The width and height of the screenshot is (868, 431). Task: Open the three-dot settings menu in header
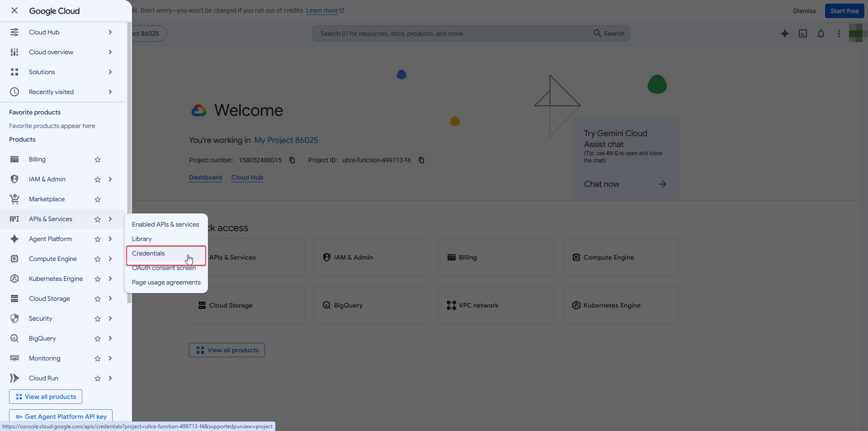pos(839,33)
